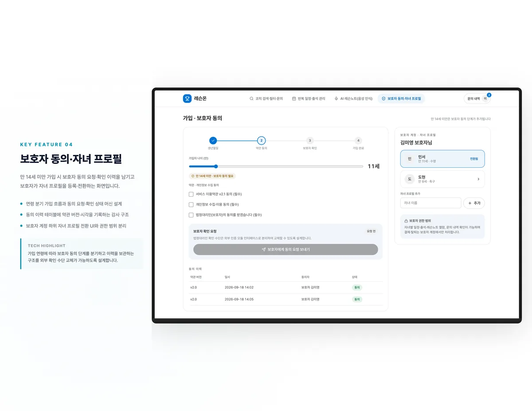Click the 동의자 column header
The image size is (532, 411).
[x=305, y=277]
